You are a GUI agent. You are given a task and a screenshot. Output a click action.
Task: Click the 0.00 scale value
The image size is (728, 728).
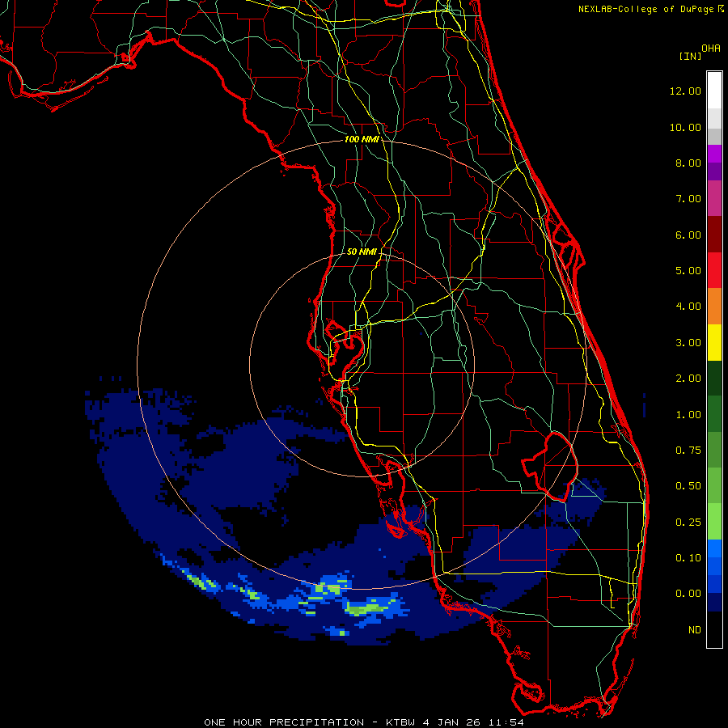click(x=688, y=594)
